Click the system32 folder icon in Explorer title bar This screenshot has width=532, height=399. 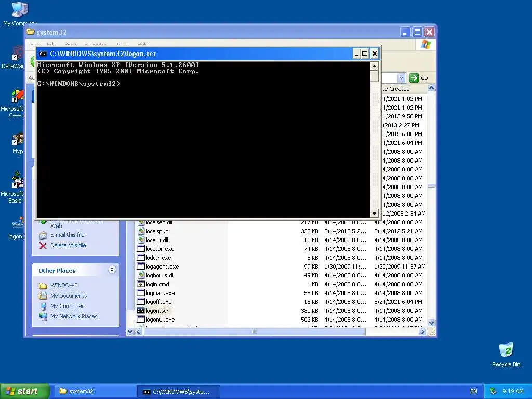(31, 32)
